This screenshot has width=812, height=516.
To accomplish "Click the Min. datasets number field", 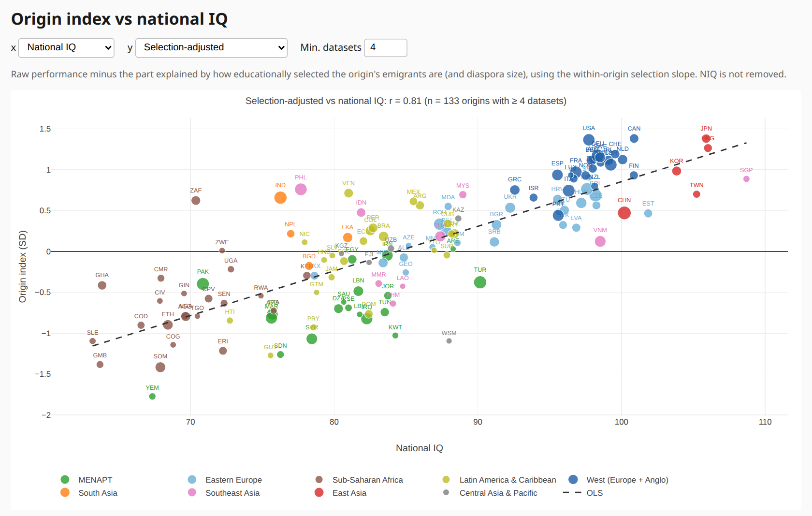I will 385,48.
